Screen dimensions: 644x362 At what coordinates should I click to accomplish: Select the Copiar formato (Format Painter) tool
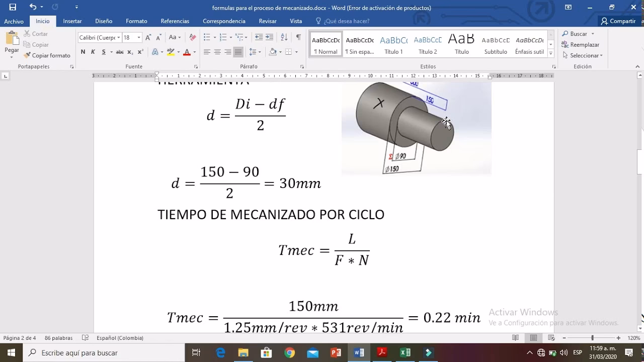(x=47, y=55)
